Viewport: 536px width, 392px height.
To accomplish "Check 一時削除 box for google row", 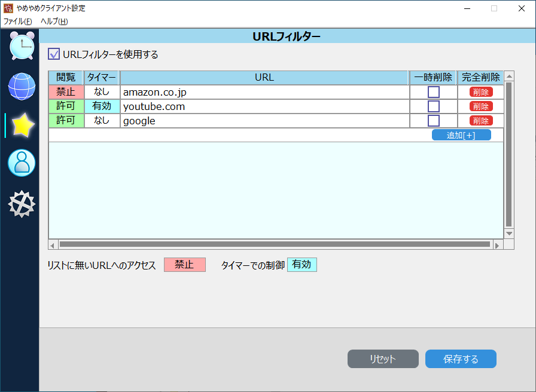I will [x=434, y=121].
